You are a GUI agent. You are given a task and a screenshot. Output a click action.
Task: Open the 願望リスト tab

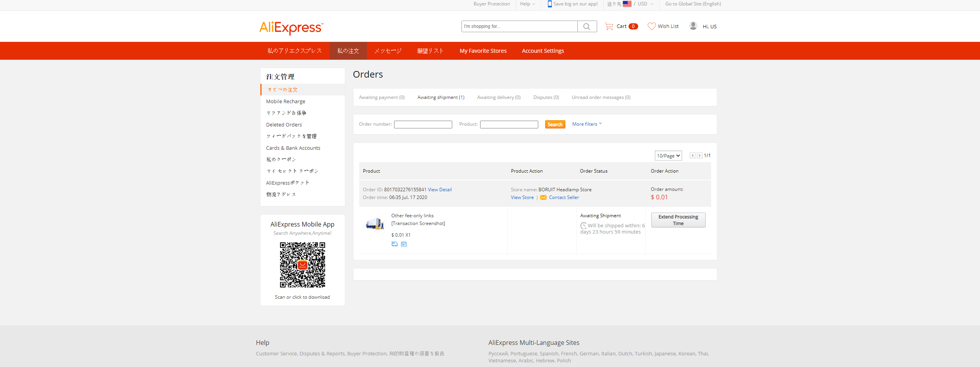point(430,51)
